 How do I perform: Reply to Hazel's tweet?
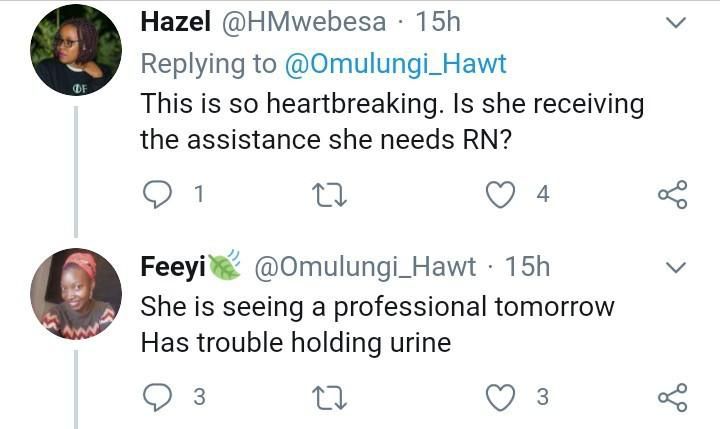point(157,194)
